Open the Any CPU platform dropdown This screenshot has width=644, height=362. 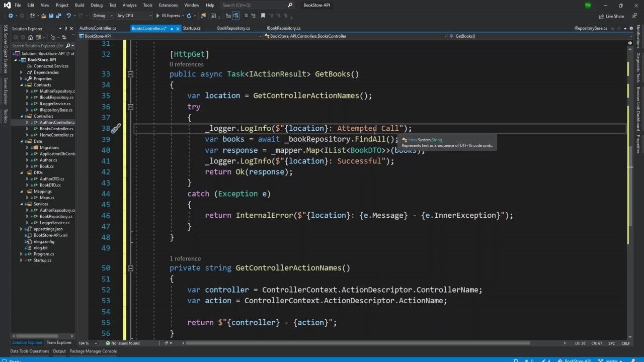(134, 16)
